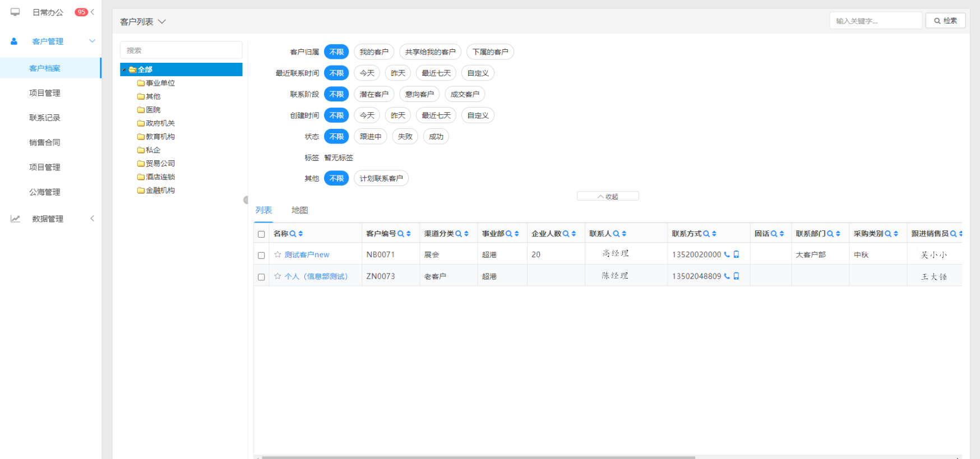This screenshot has width=980, height=459.
Task: Click the sort icon in 客户编号 column header
Action: tap(409, 234)
